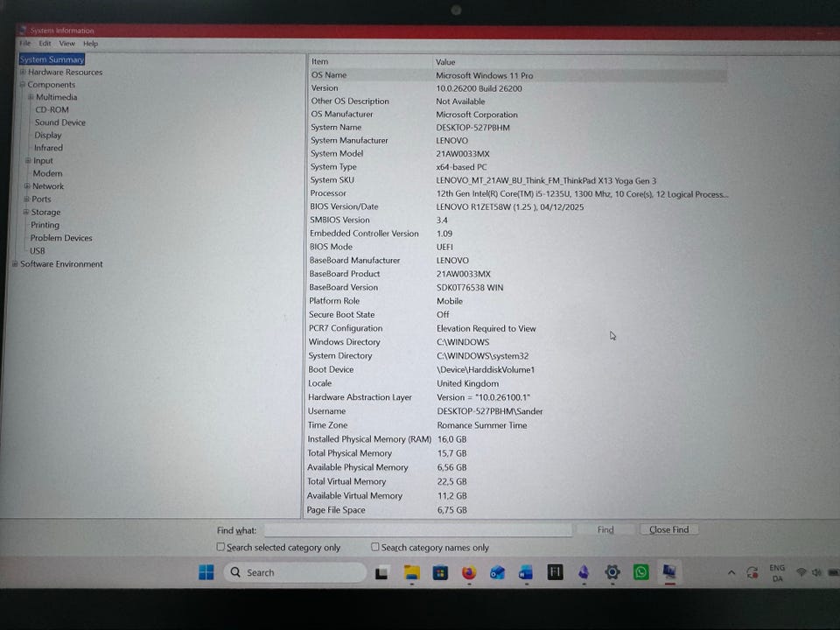Expand the Input node
This screenshot has width=840, height=630.
point(28,160)
